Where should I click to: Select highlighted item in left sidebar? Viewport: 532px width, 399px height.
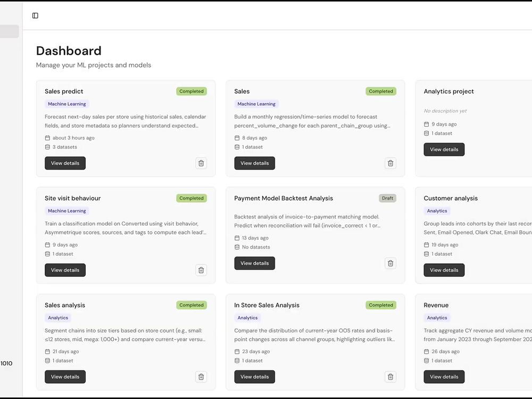pos(9,32)
